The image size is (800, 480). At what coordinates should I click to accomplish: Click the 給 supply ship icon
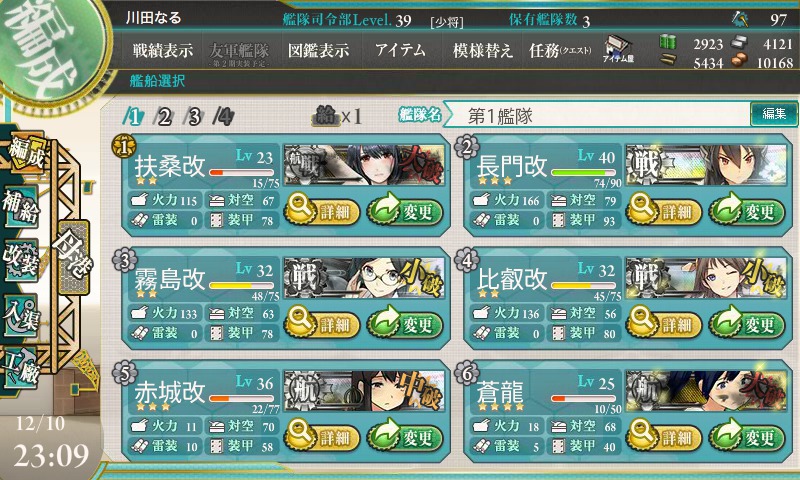[x=326, y=116]
